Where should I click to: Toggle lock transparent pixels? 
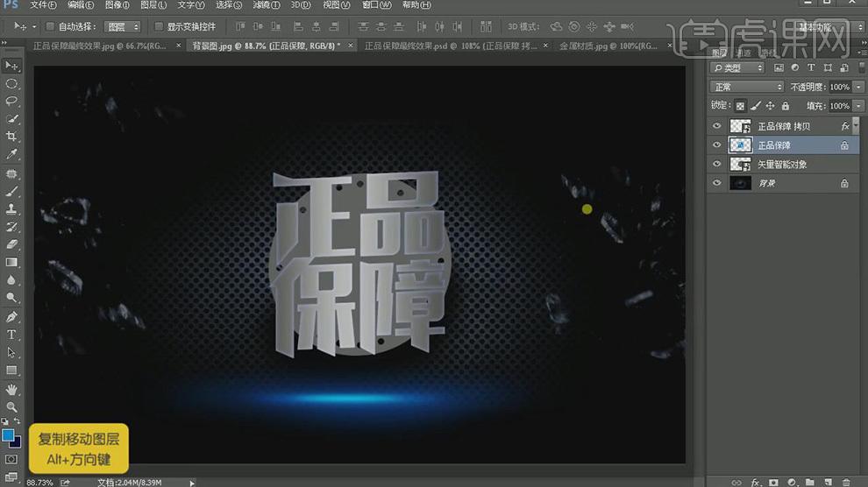(x=740, y=106)
